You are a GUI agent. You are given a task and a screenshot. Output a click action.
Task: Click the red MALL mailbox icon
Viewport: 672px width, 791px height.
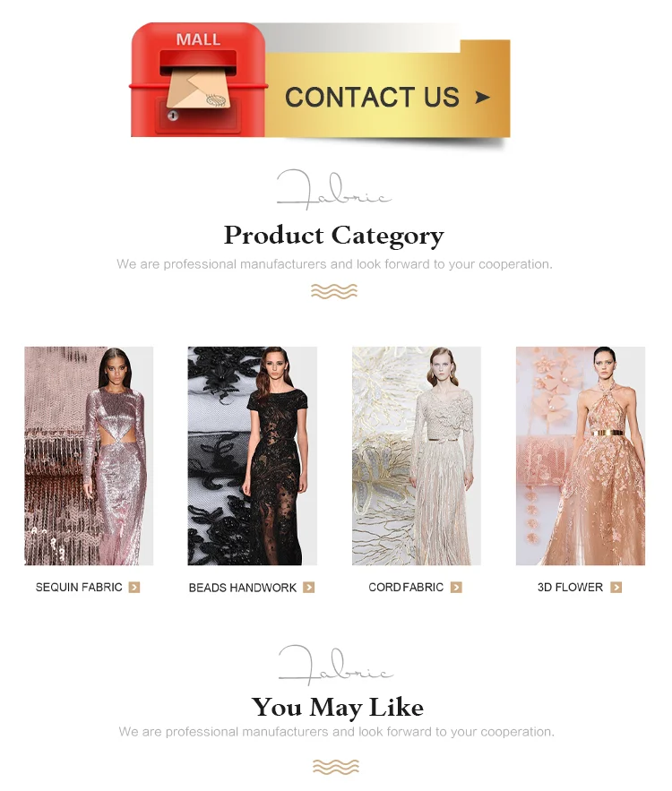pos(198,80)
